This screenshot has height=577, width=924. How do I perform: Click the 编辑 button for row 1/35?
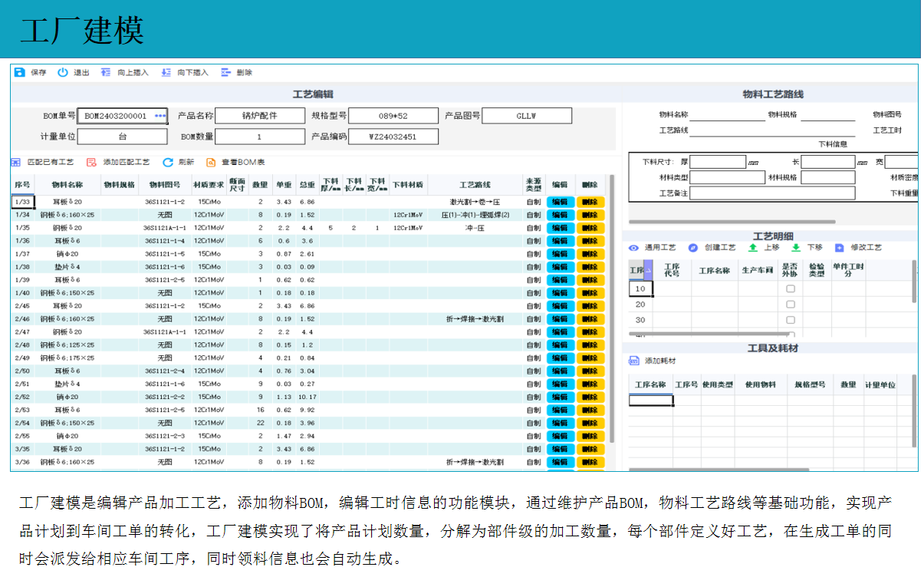tap(561, 228)
